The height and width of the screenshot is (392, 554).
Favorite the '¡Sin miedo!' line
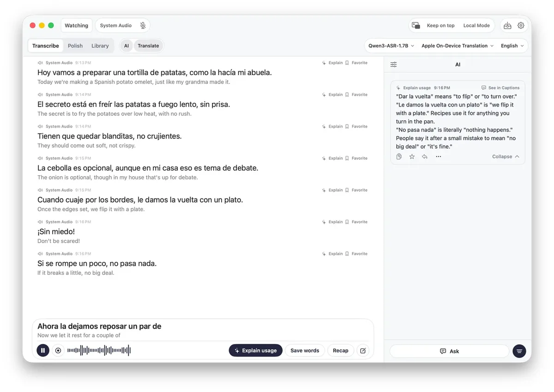pyautogui.click(x=356, y=222)
